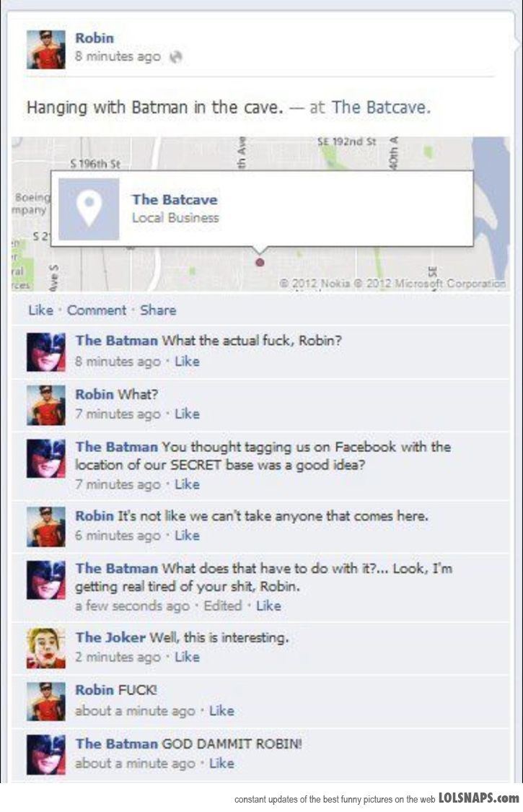
Task: Like Robin's 'FUCK!' comment
Action: pyautogui.click(x=221, y=710)
